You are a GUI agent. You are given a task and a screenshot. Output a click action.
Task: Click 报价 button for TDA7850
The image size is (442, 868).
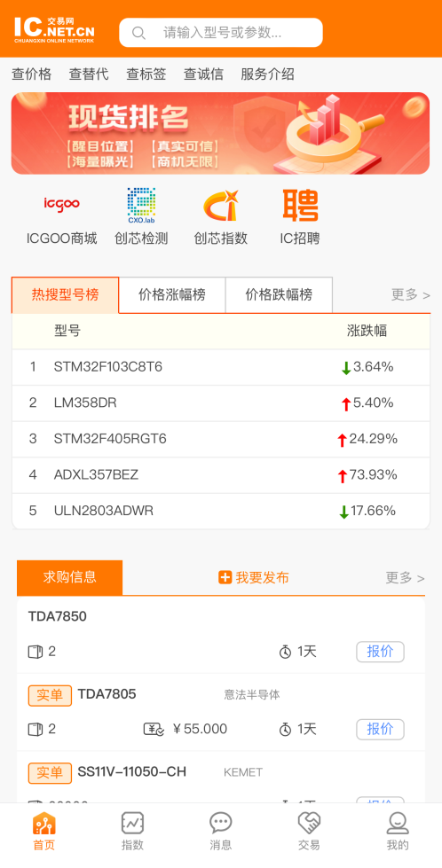380,652
